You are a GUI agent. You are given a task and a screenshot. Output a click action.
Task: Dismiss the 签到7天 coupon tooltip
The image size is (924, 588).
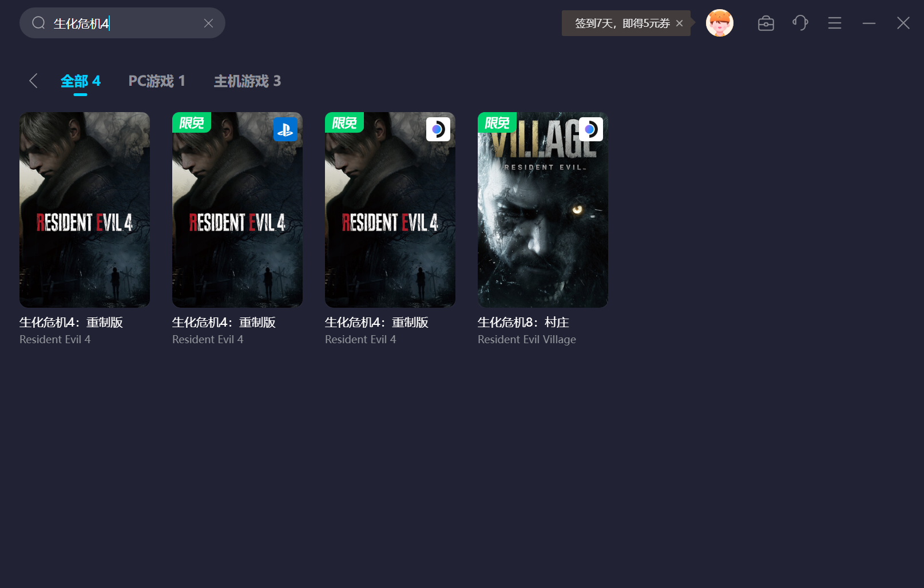click(679, 23)
